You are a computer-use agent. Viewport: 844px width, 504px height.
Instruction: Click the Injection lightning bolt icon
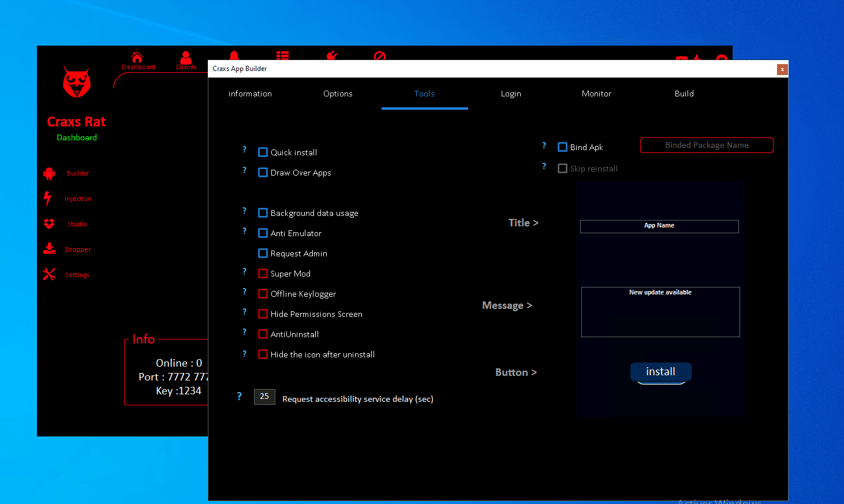click(x=48, y=198)
